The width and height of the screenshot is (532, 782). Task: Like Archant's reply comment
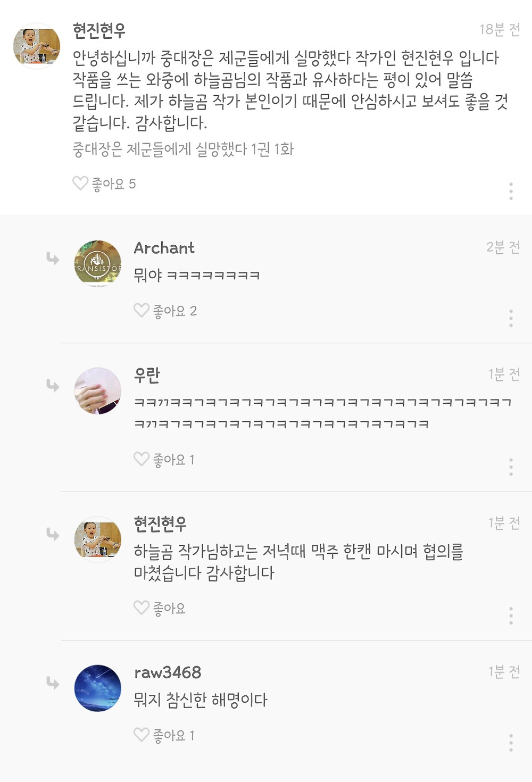coord(142,311)
